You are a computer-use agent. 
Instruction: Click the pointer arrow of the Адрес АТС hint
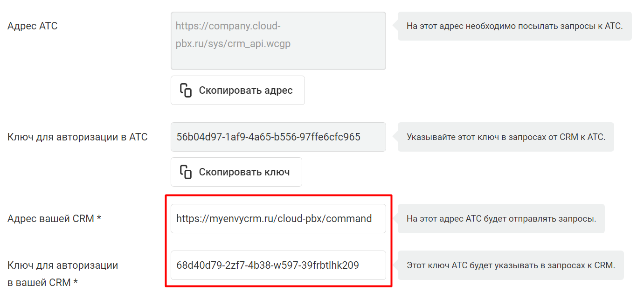pos(395,26)
